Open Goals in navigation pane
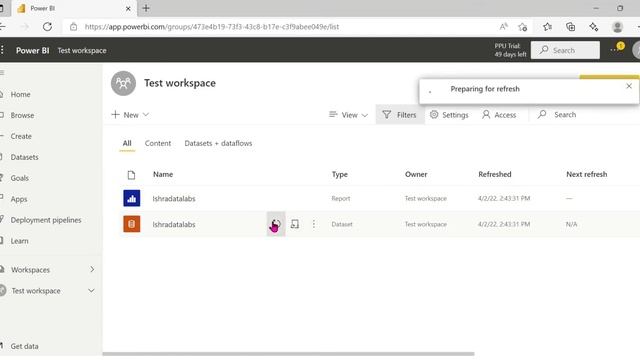 [19, 178]
